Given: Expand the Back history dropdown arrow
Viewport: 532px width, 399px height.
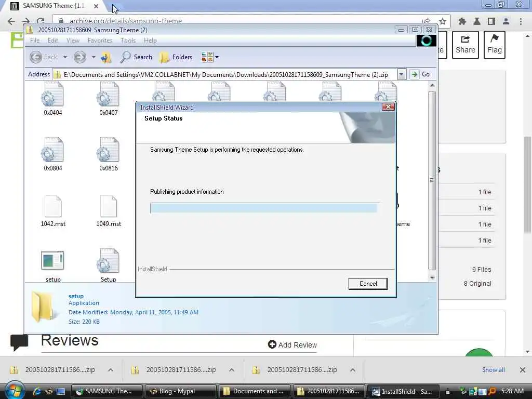Looking at the screenshot, I should pos(65,57).
